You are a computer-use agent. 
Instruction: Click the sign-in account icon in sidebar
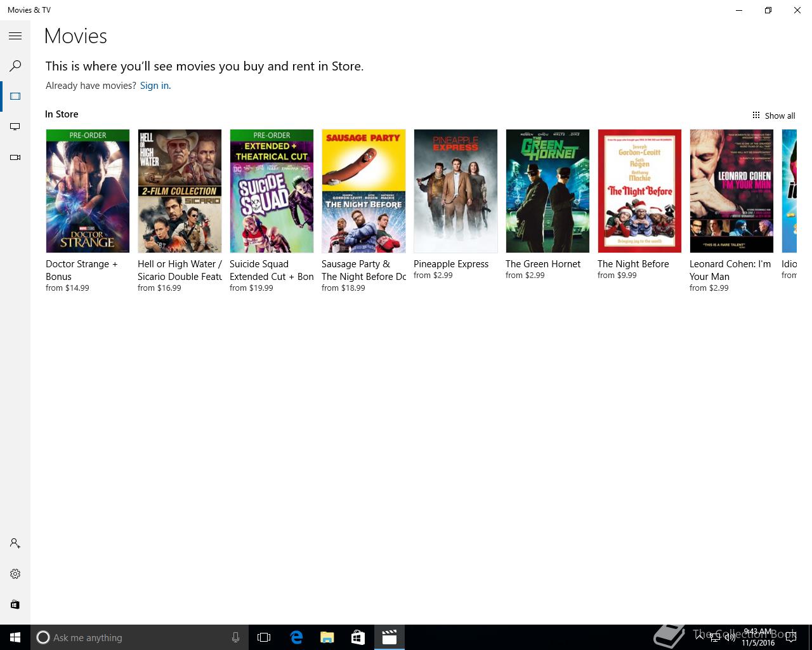point(15,543)
